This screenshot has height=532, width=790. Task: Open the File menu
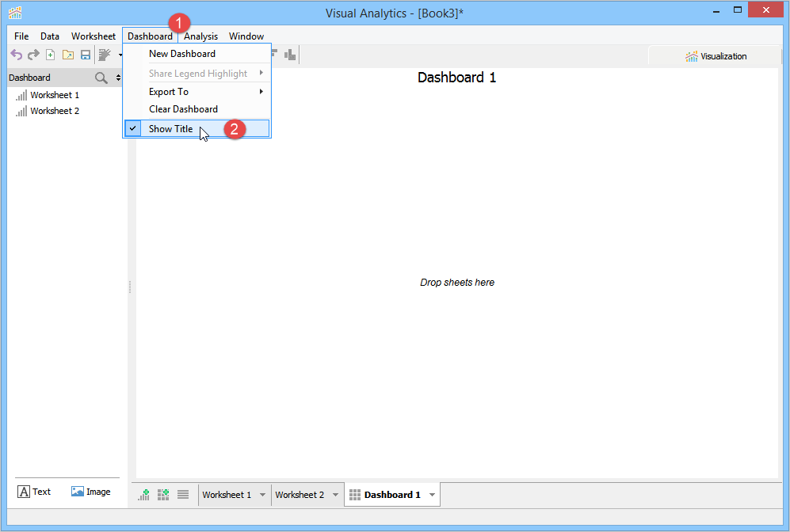click(21, 36)
